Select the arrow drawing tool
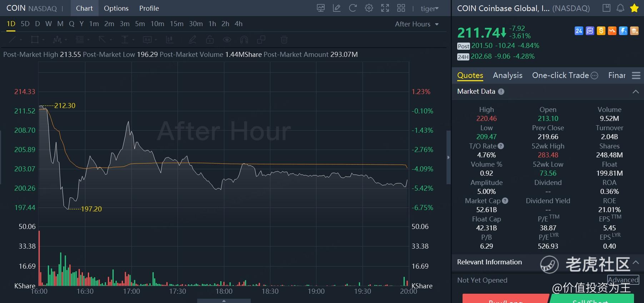 coord(102,40)
